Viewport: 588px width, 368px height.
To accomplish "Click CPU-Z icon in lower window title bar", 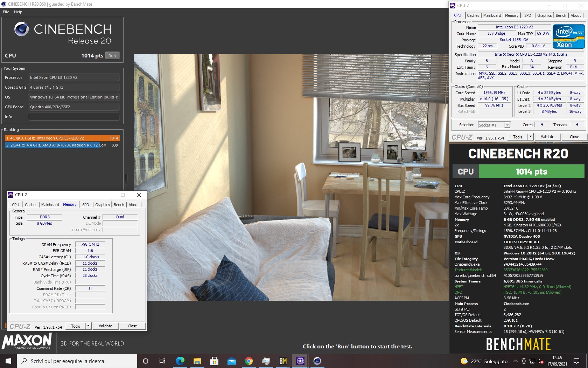I will pyautogui.click(x=10, y=195).
